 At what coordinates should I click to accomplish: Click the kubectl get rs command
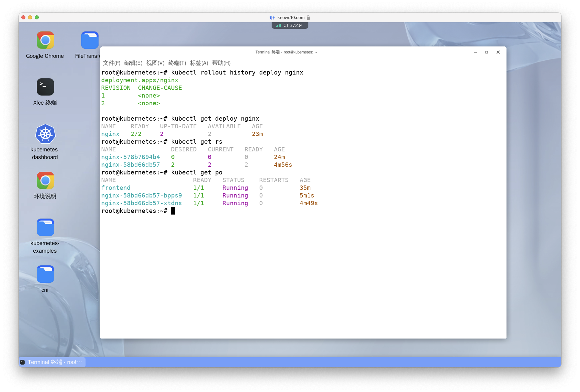point(197,142)
